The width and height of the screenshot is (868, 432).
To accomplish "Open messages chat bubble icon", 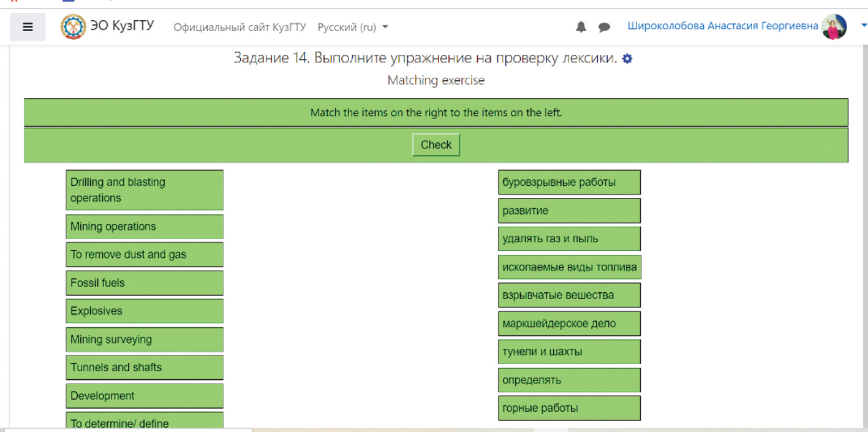I will 604,27.
